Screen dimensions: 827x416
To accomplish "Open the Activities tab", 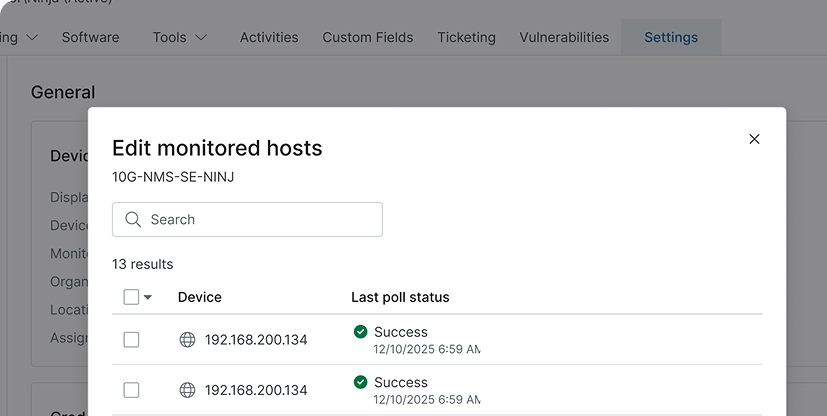I will coord(269,37).
